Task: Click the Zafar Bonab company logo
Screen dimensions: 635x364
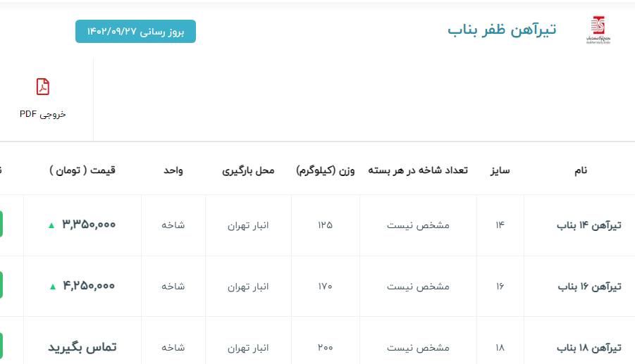Action: click(x=598, y=30)
